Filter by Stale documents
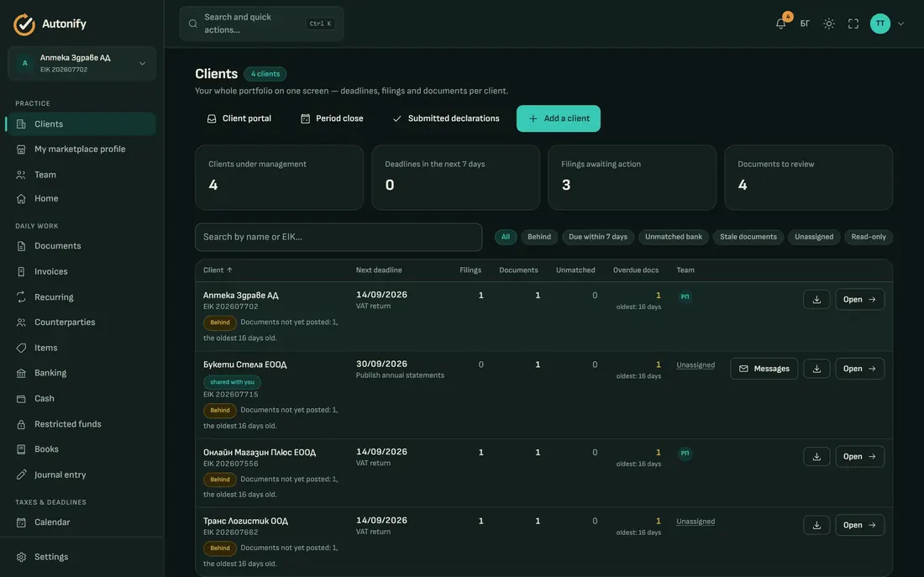The image size is (924, 577). tap(748, 237)
